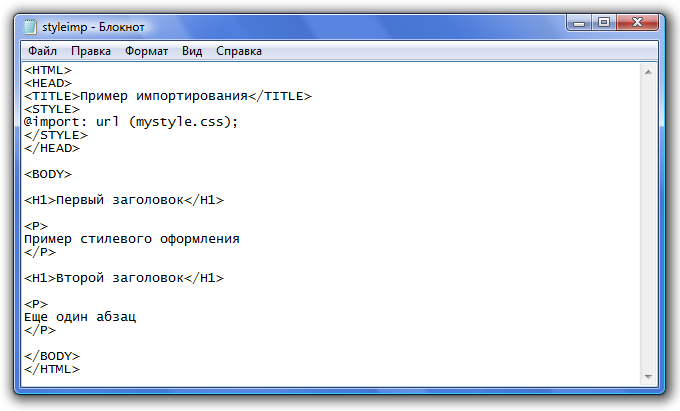
Task: Click the text Пример стилевого оформления
Action: [132, 239]
